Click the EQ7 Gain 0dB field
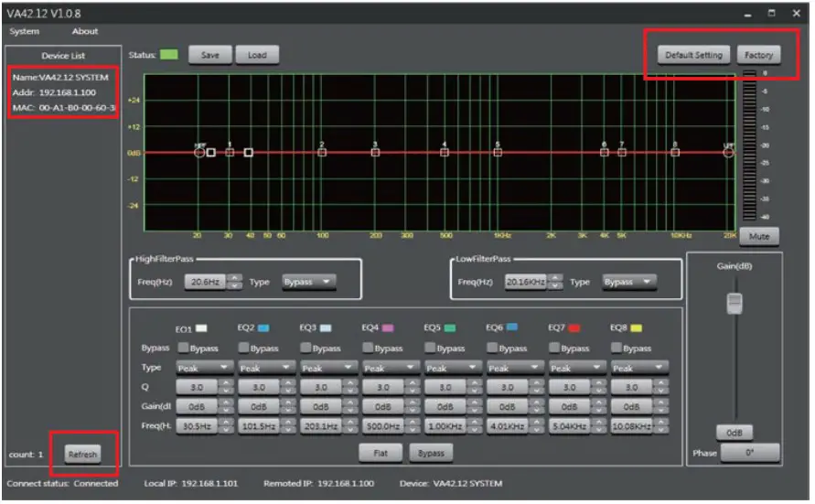 (570, 406)
